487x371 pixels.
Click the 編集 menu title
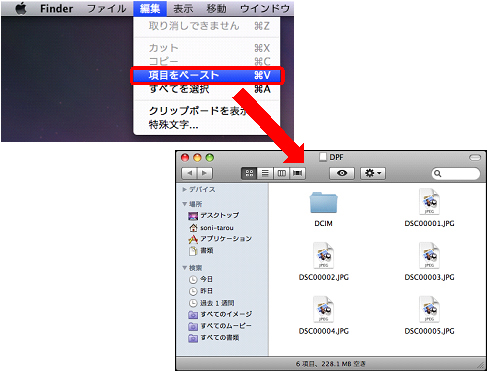(150, 8)
